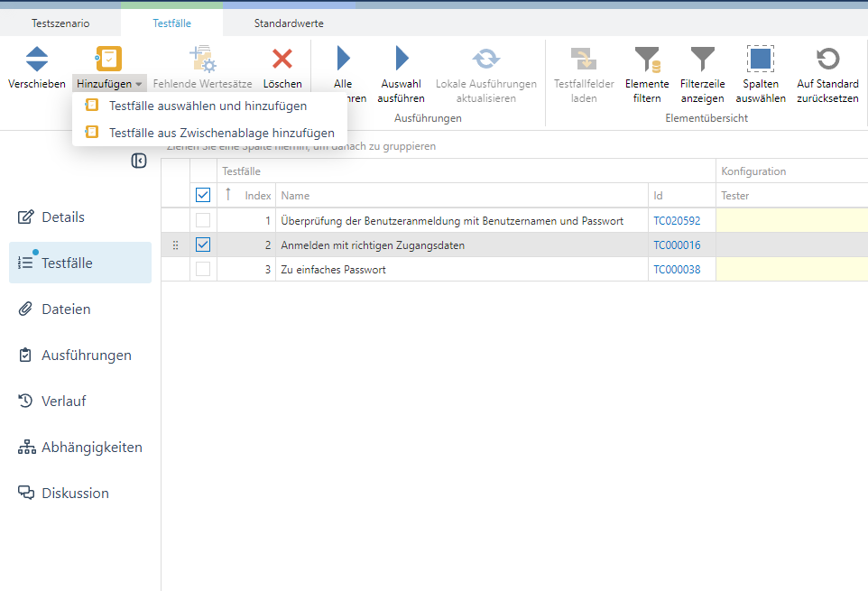Sort by the Index column header
Viewport: 868px width, 591px height.
pyautogui.click(x=257, y=195)
